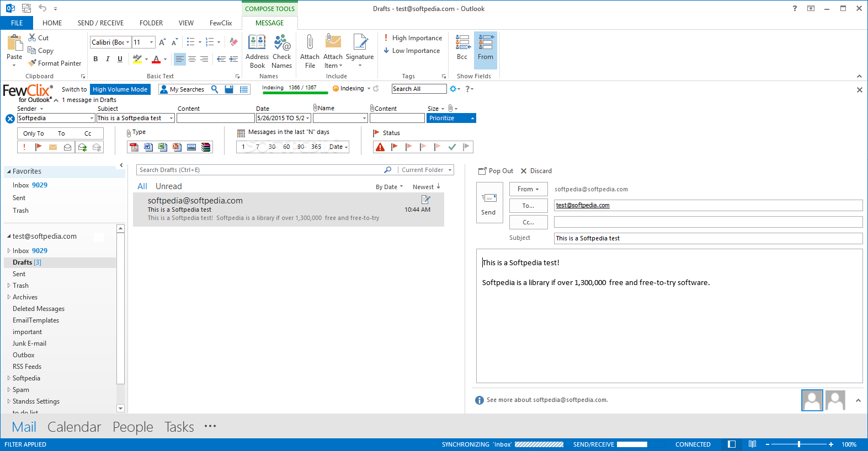Viewport: 868px width, 451px height.
Task: Center the text alignment
Action: click(192, 59)
